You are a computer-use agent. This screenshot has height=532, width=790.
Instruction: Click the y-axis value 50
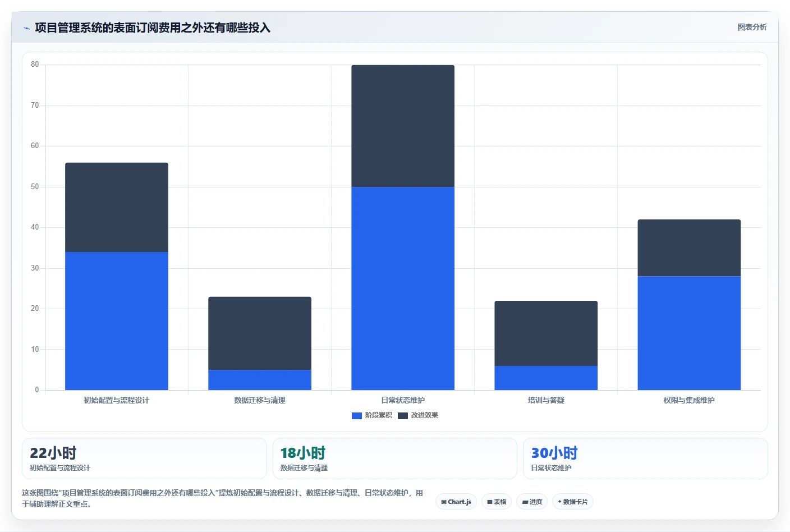[35, 187]
